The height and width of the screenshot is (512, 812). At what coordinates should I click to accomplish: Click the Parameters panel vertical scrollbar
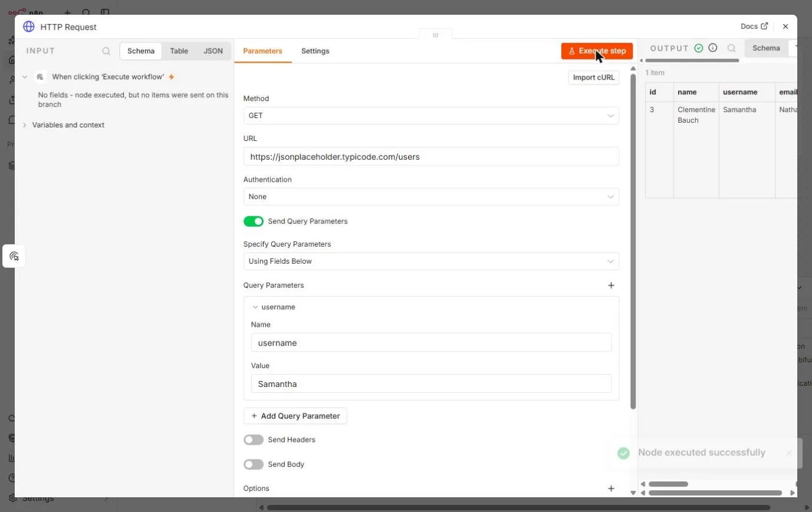click(x=633, y=242)
